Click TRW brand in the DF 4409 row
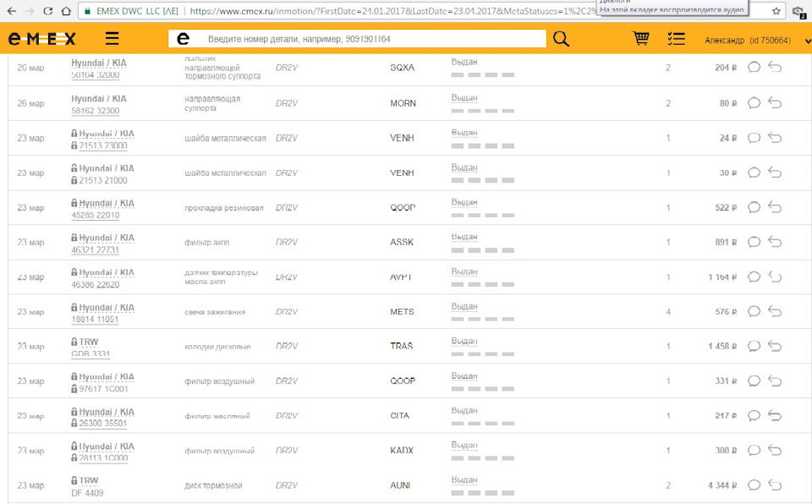 (x=89, y=480)
